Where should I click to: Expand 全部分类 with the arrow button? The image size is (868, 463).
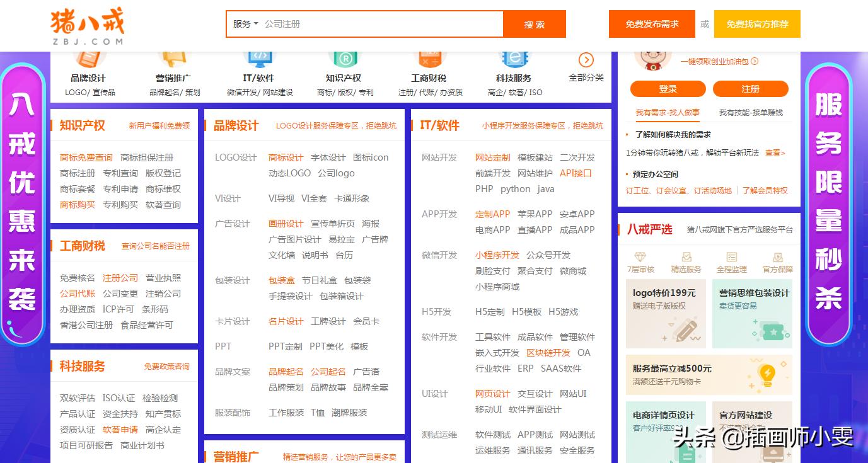point(586,60)
